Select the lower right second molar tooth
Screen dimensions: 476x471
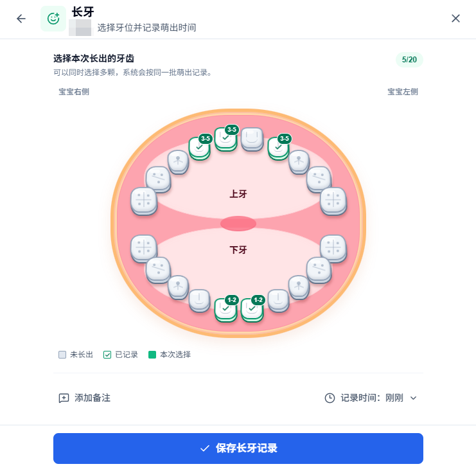(x=144, y=249)
